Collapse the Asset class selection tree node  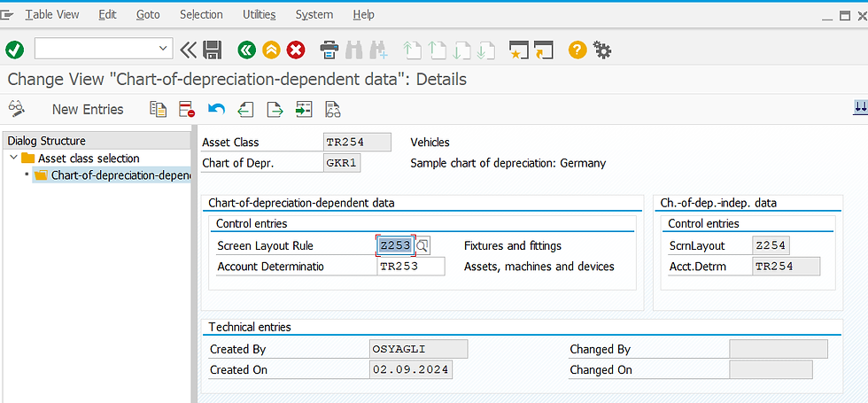[13, 158]
